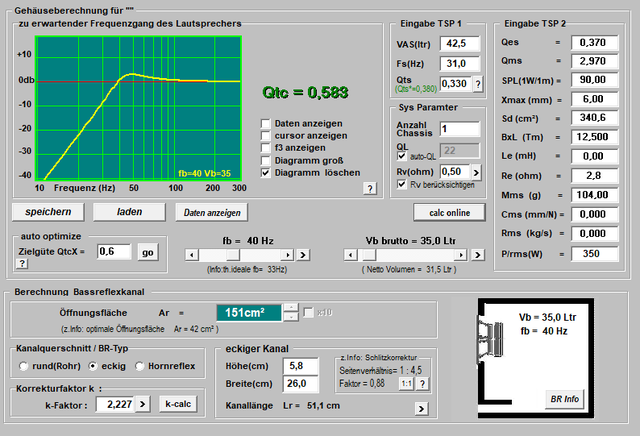640x436 pixels.
Task: Click the 'calc online' button
Action: [x=448, y=212]
